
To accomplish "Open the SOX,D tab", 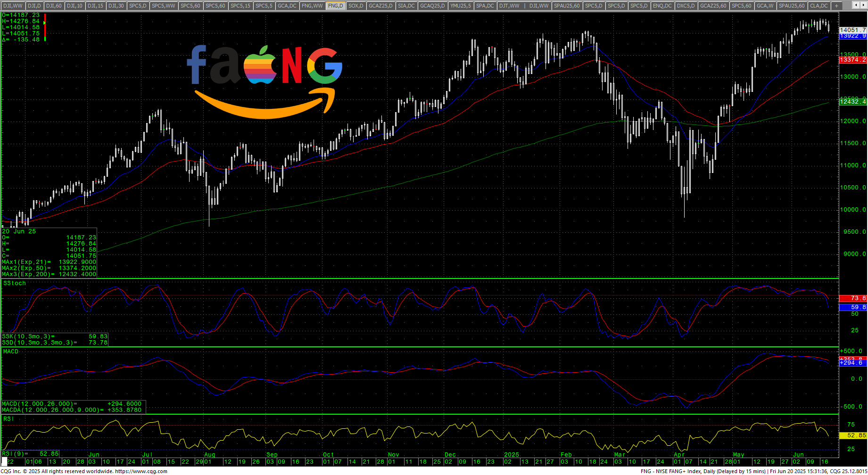I will point(356,6).
